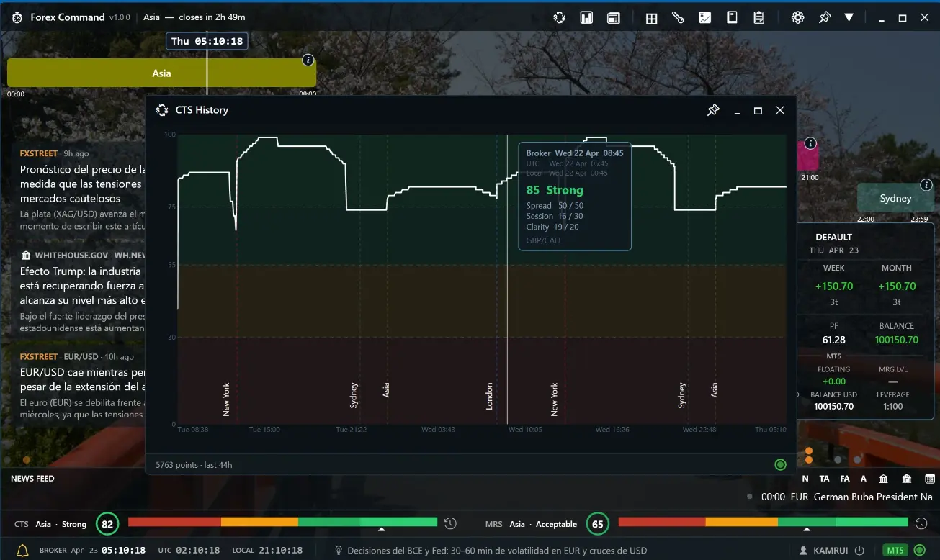The width and height of the screenshot is (940, 560).
Task: Click the alert bell icon in status bar
Action: point(22,551)
